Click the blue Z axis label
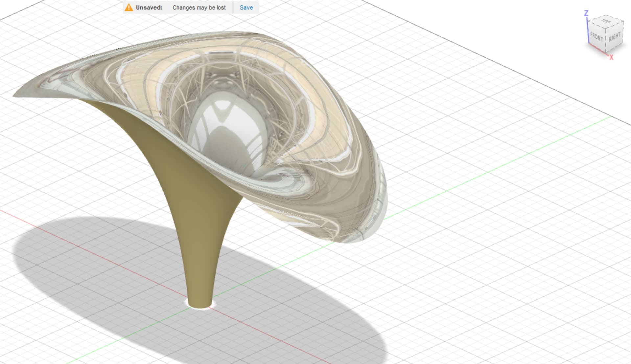This screenshot has height=364, width=631. coord(586,13)
